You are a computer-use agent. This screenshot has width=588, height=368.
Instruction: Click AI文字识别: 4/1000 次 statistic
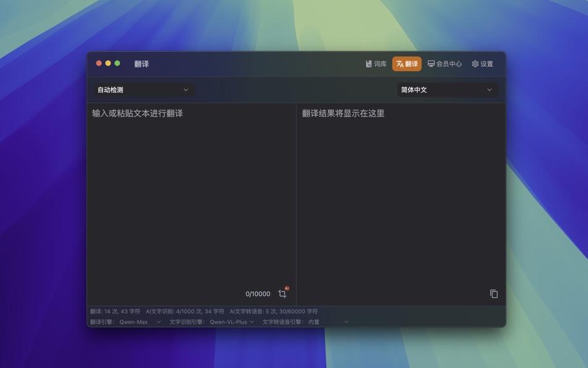pyautogui.click(x=185, y=311)
